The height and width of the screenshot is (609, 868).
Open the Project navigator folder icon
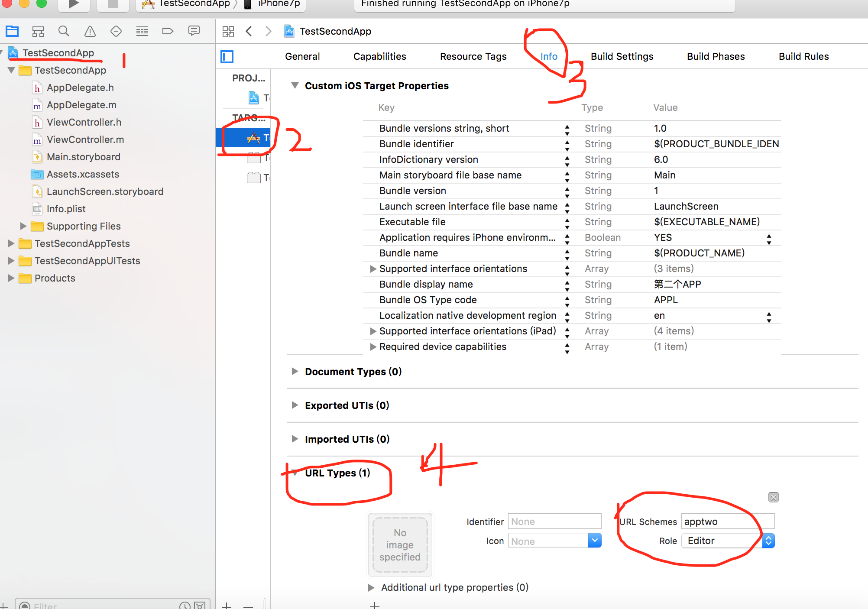point(12,31)
